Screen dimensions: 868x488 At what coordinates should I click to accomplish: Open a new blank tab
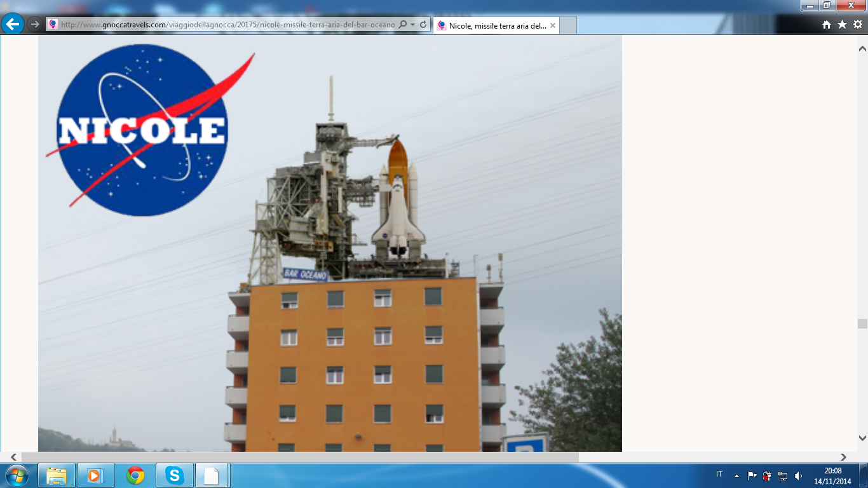(x=569, y=26)
